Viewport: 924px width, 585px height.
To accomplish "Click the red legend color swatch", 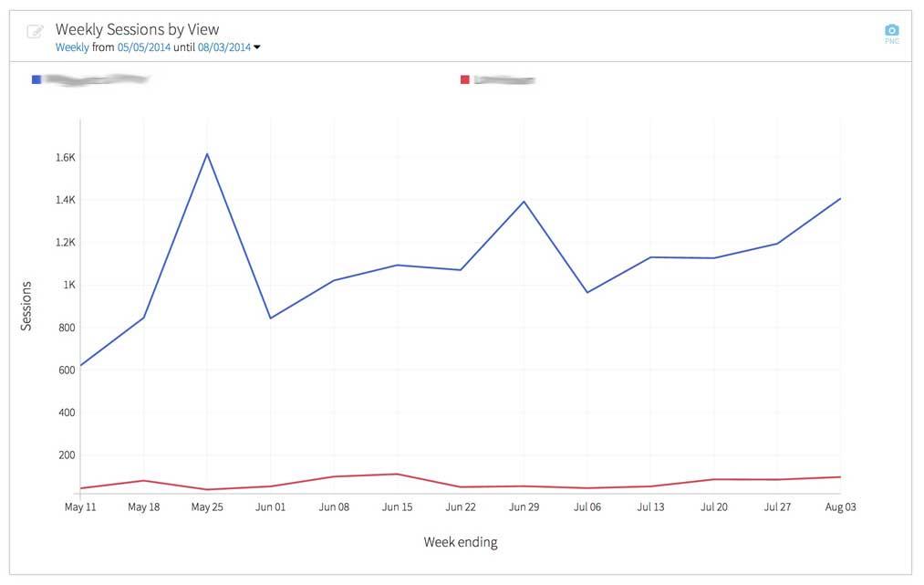I will (x=465, y=79).
